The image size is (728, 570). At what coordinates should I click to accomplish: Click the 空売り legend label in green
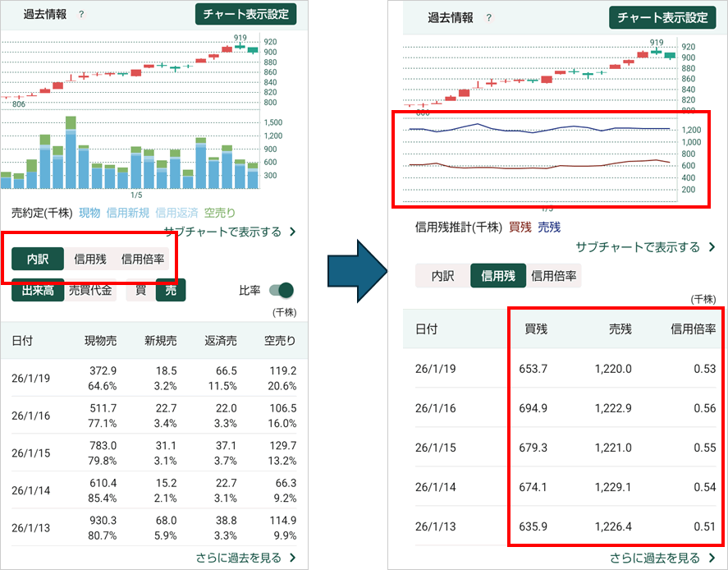[221, 213]
